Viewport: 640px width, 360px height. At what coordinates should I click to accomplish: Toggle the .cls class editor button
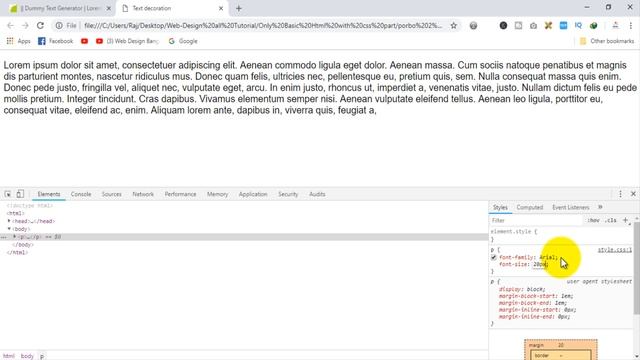pyautogui.click(x=611, y=220)
